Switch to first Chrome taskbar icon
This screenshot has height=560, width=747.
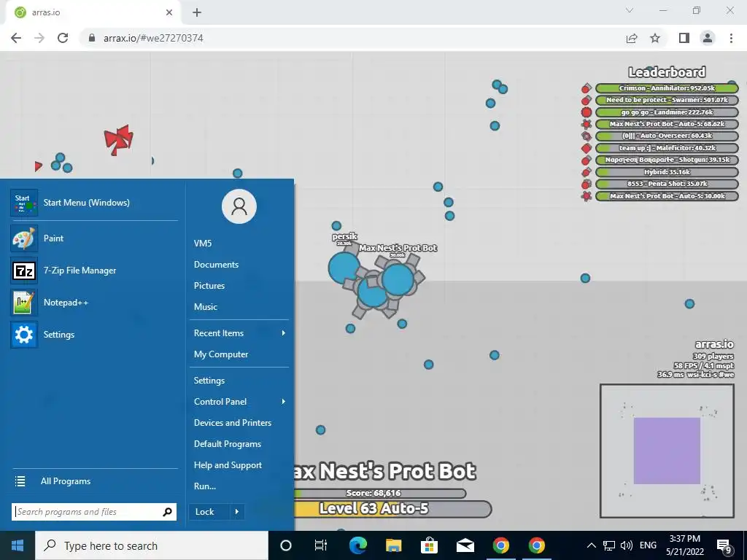click(x=500, y=545)
